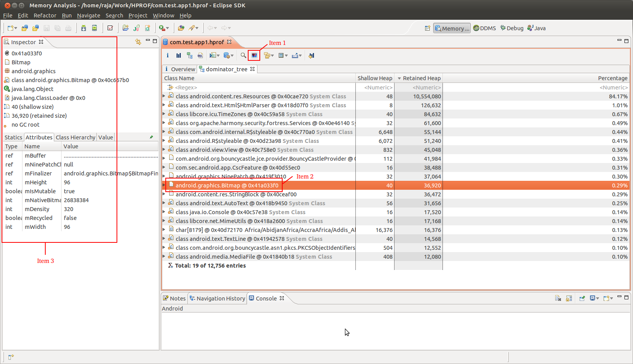Click the red-boxed bitmap image icon

click(x=254, y=55)
